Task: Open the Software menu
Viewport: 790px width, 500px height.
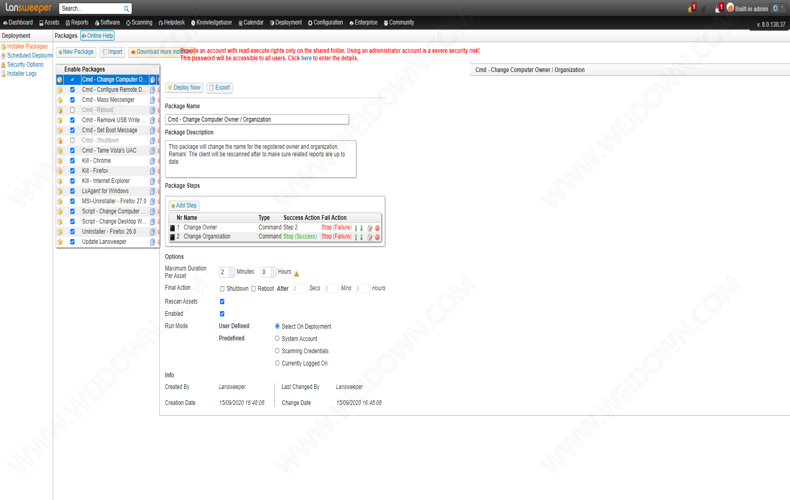Action: [107, 23]
